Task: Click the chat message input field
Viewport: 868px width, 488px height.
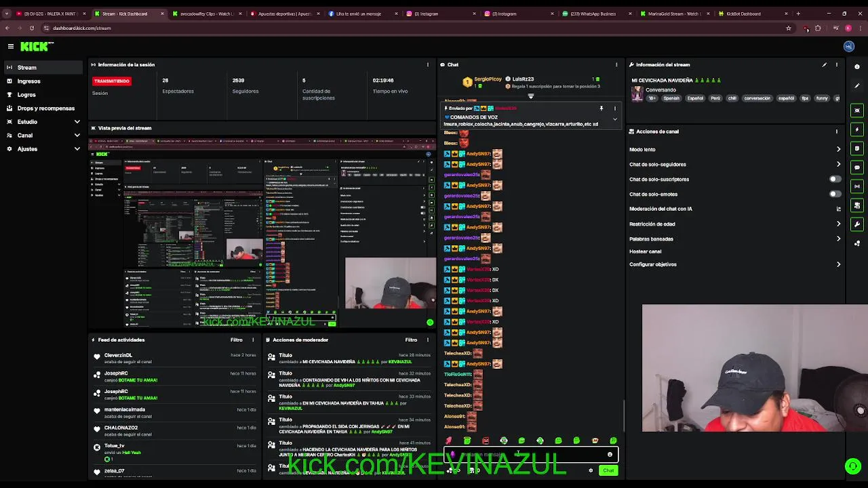Action: pyautogui.click(x=531, y=455)
